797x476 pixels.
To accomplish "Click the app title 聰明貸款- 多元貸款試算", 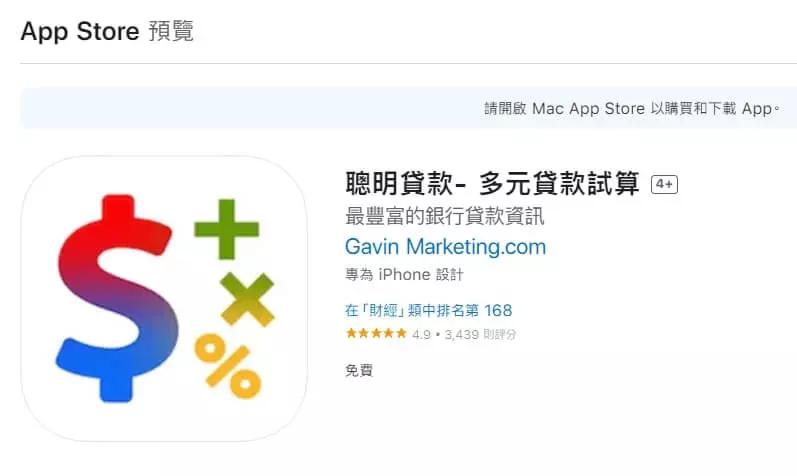I will [492, 183].
